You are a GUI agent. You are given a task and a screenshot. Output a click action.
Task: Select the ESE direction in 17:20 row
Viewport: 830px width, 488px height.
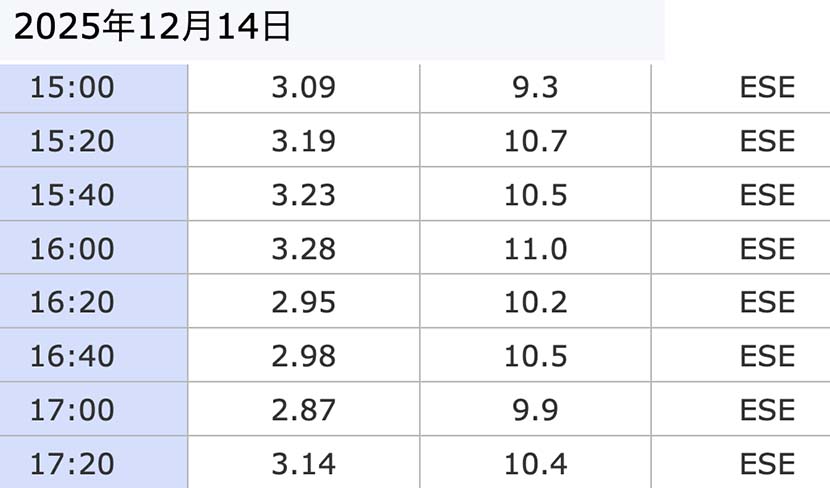[767, 464]
